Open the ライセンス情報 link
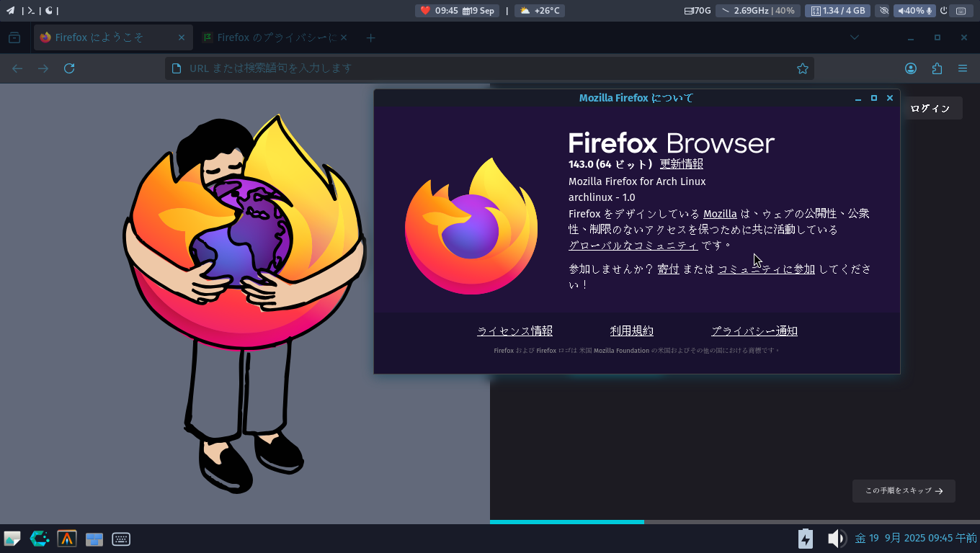Screen dimensions: 980x553 [514, 331]
